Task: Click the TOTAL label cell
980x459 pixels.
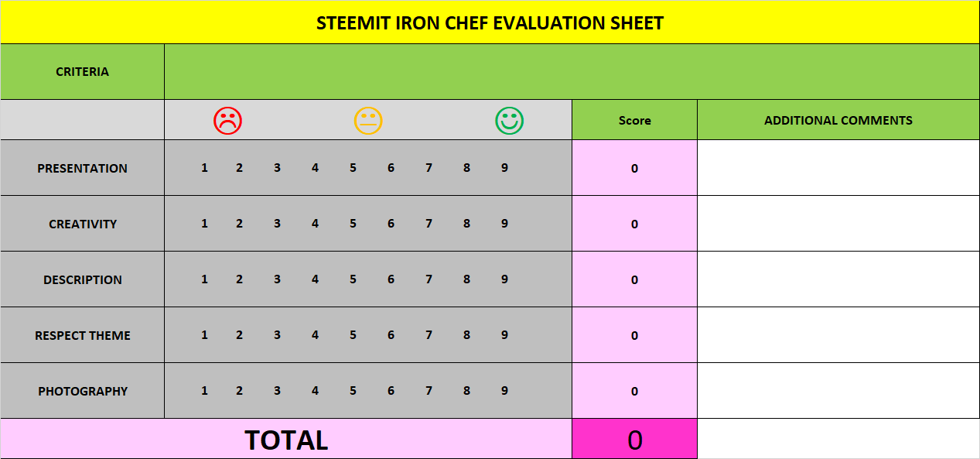Action: point(286,439)
